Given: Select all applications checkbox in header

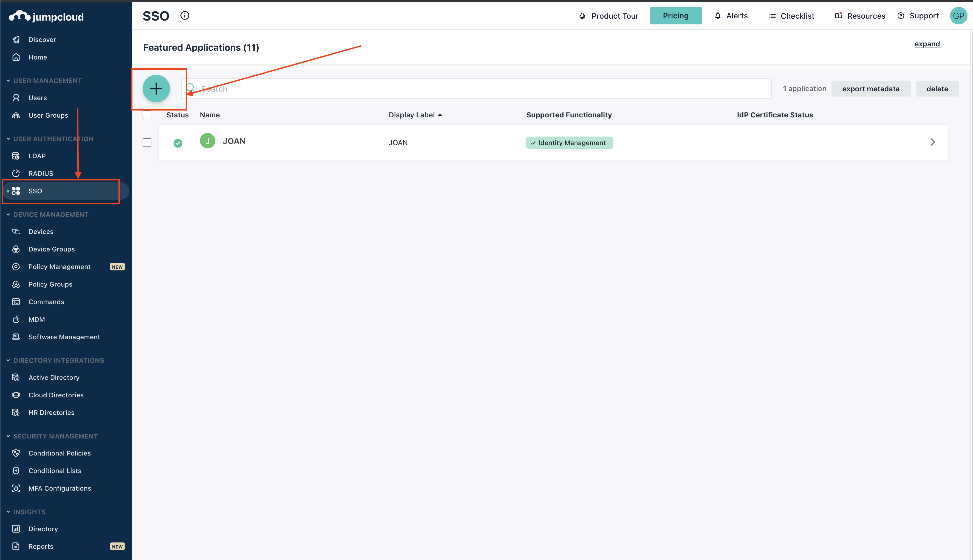Looking at the screenshot, I should 146,115.
